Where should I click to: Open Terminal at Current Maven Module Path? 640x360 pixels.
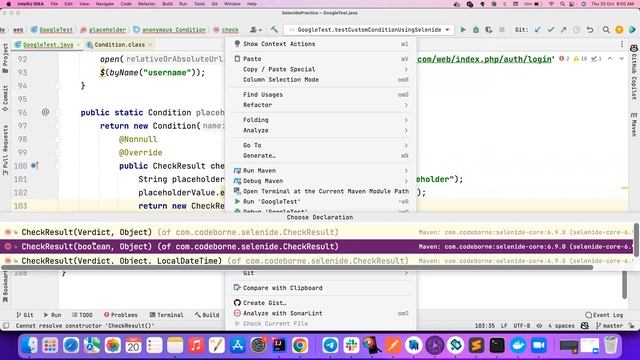coord(321,191)
